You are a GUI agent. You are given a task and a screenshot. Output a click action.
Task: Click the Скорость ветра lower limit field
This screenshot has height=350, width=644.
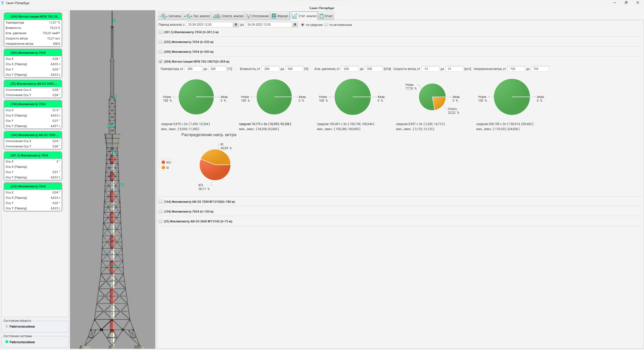(430, 69)
